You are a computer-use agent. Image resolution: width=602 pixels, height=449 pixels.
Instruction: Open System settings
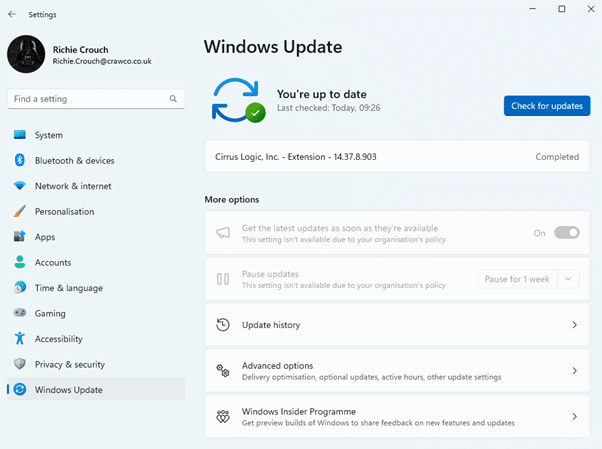click(96, 135)
